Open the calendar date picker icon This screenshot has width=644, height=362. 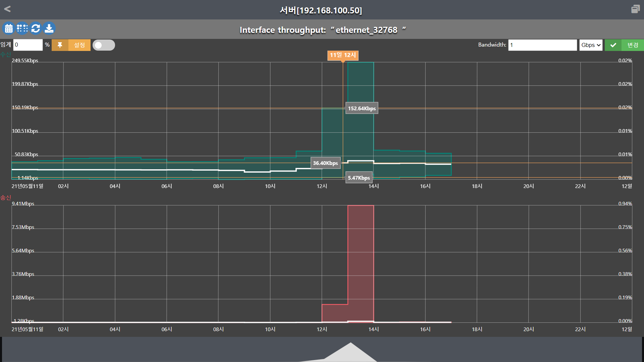coord(9,28)
